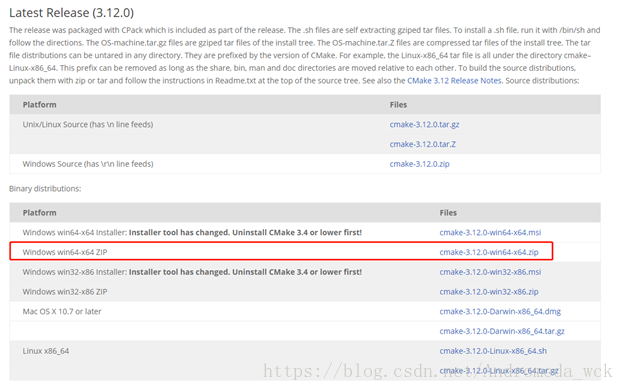624x391 pixels.
Task: Click 'Platform' header of source table
Action: (x=39, y=105)
